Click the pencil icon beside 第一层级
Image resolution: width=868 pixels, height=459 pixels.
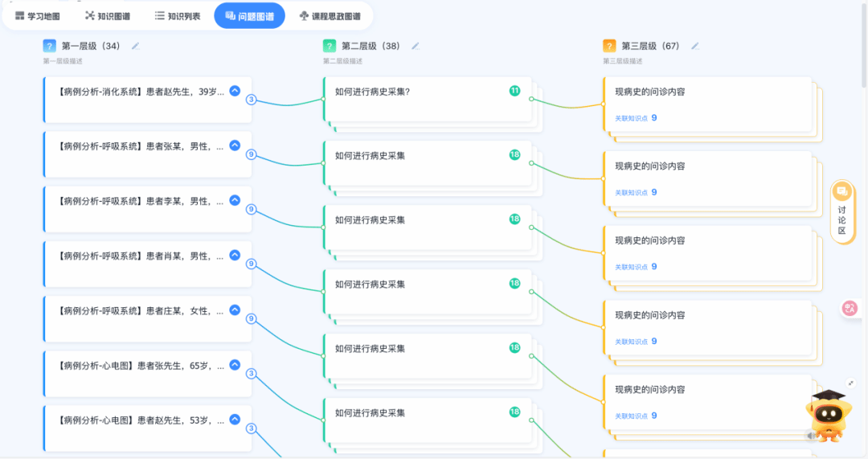coord(136,47)
